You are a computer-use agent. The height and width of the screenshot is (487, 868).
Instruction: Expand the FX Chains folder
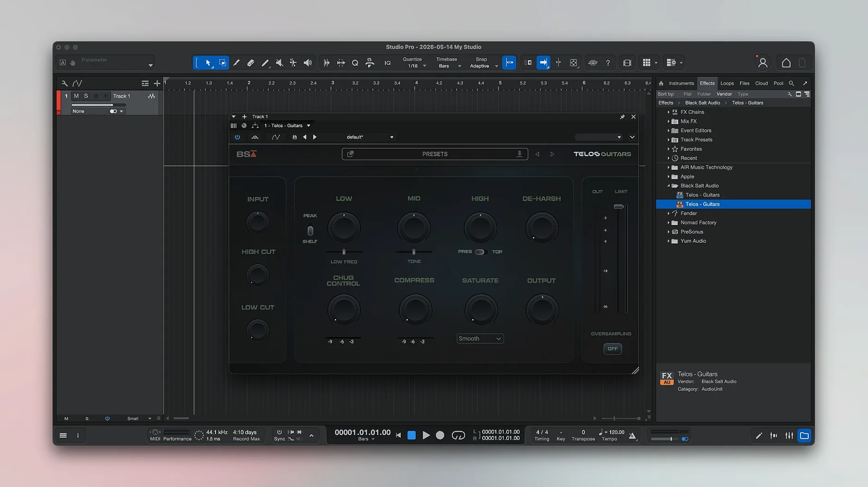tap(669, 112)
